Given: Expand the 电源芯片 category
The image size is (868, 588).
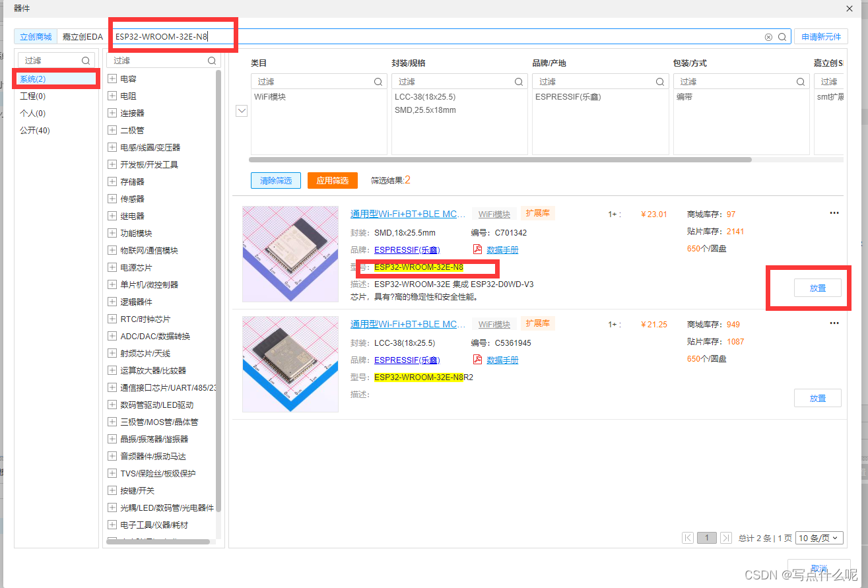Looking at the screenshot, I should tap(112, 267).
